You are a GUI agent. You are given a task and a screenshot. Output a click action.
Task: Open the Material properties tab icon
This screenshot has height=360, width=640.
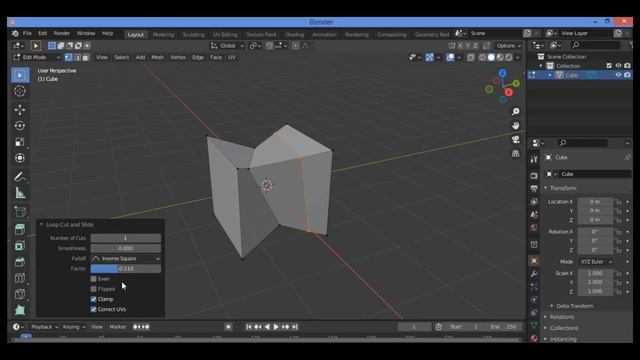click(534, 338)
